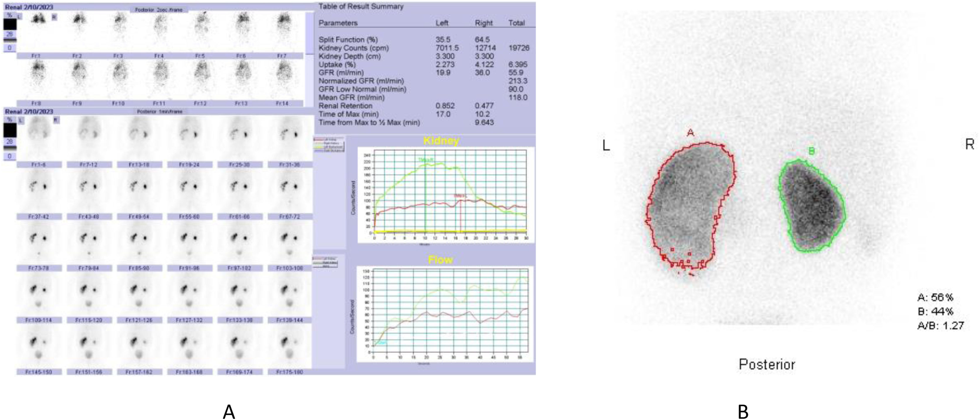Screen dimensions: 980x420
Task: Click the upper threshold value 28 in the top panel
Action: tap(10, 34)
